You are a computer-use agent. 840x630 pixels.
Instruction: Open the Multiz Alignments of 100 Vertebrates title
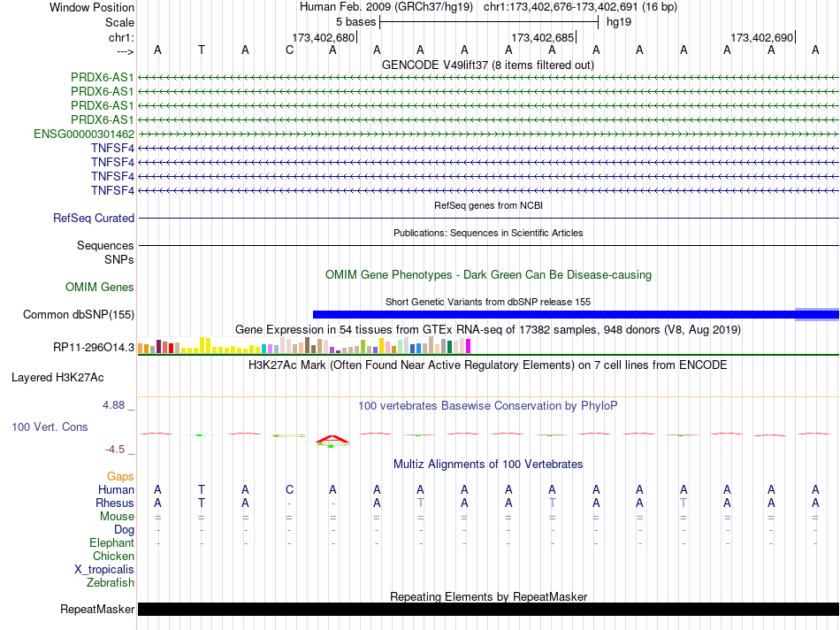pyautogui.click(x=488, y=465)
